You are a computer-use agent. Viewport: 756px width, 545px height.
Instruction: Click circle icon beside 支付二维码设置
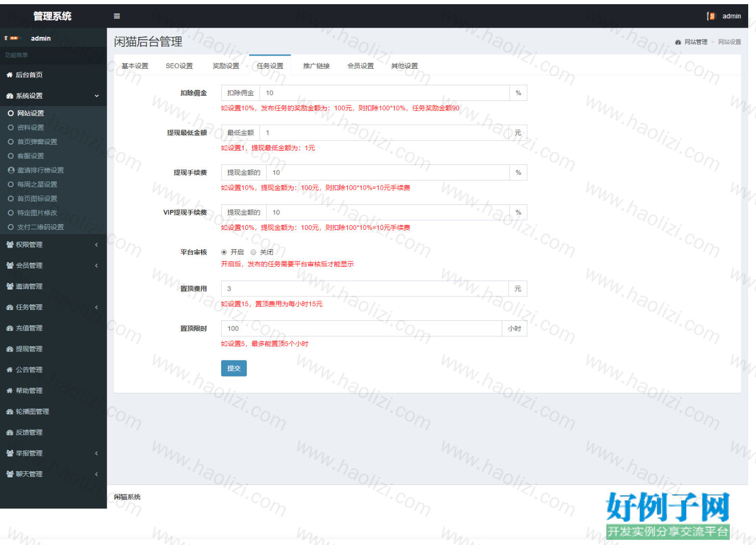[10, 227]
